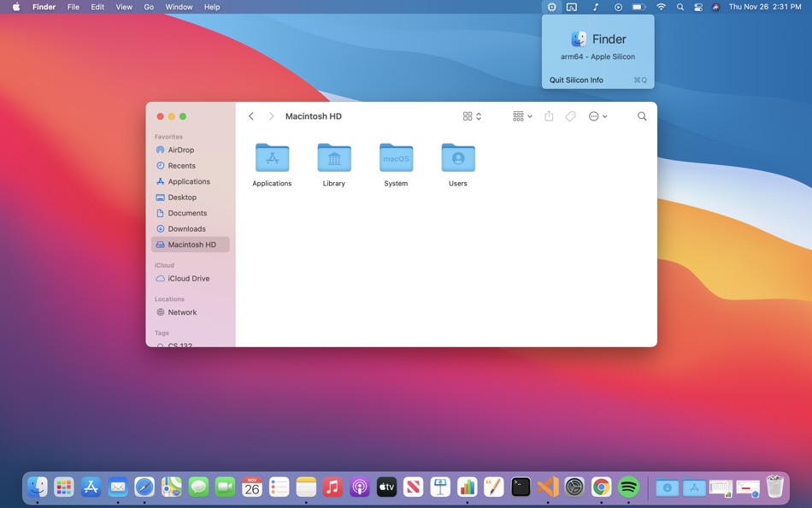The width and height of the screenshot is (812, 508).
Task: Open FaceTime from the Dock
Action: click(226, 487)
